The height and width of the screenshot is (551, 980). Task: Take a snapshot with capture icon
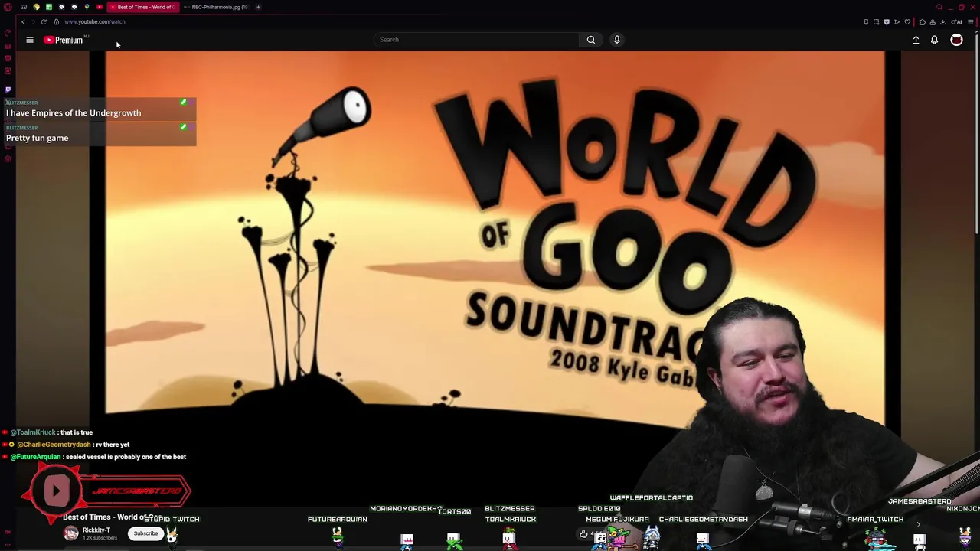click(x=877, y=22)
